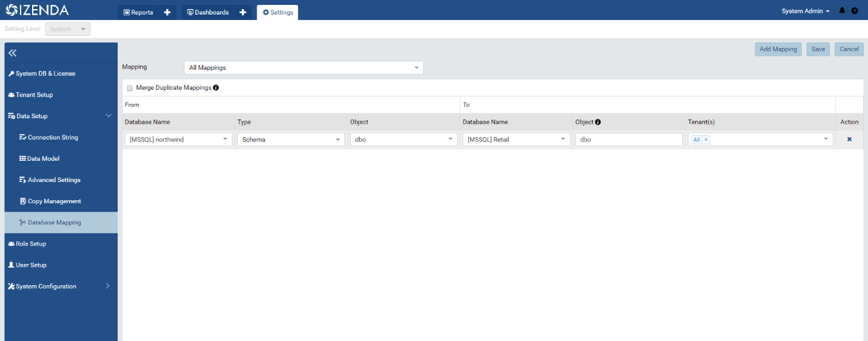This screenshot has height=341, width=868.
Task: Go to Connection String settings
Action: pos(61,137)
